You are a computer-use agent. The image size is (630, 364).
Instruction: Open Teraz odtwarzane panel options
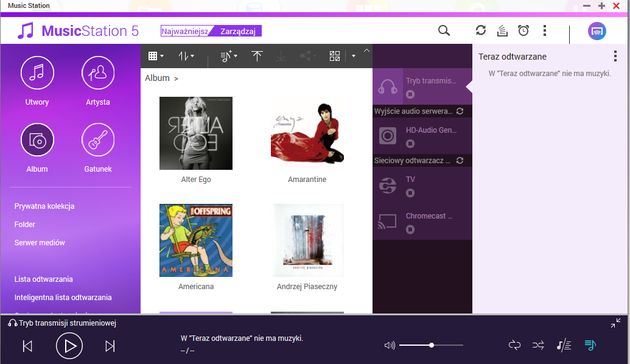point(615,56)
